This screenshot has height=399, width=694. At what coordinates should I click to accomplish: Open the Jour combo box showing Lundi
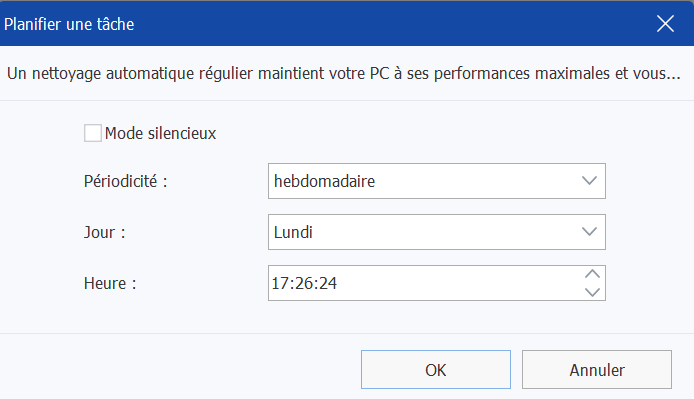(436, 232)
